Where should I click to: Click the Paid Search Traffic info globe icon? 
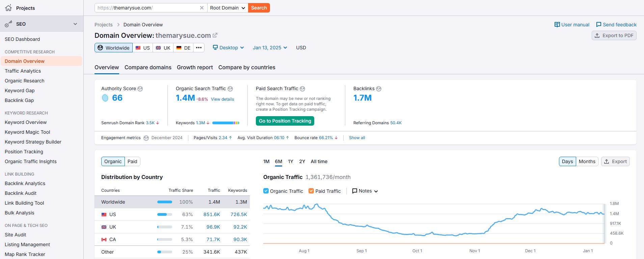[302, 89]
